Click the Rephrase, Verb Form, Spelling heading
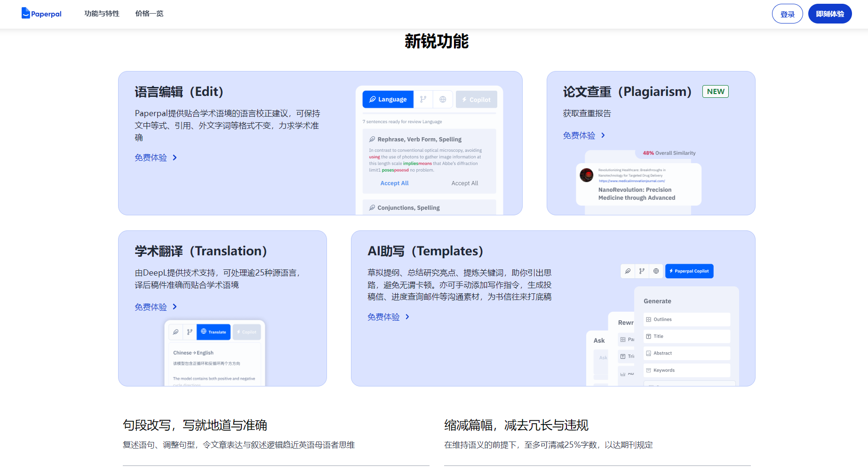Screen dimensions: 868x473 click(420, 139)
